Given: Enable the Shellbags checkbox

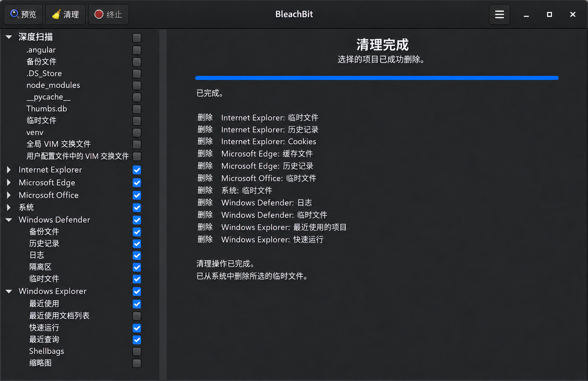Looking at the screenshot, I should coord(137,352).
